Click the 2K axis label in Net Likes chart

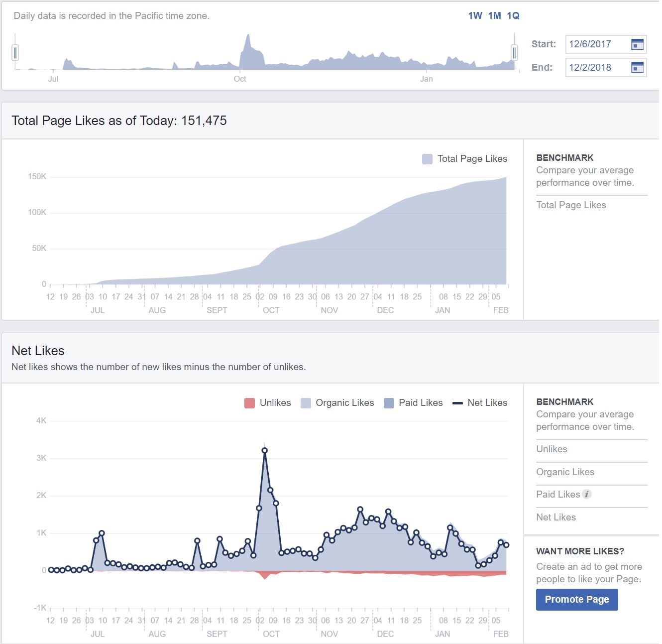pos(41,496)
